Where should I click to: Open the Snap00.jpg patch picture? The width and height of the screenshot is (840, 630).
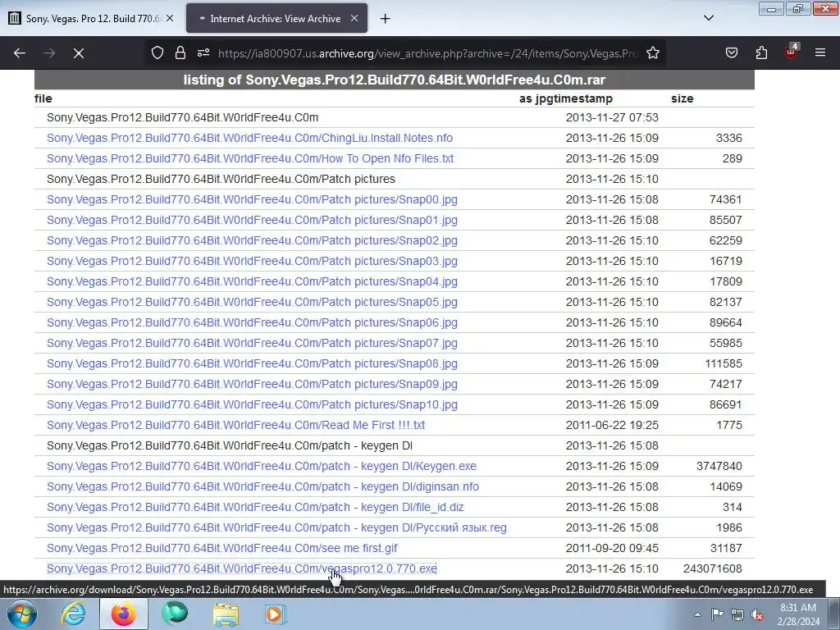click(252, 200)
